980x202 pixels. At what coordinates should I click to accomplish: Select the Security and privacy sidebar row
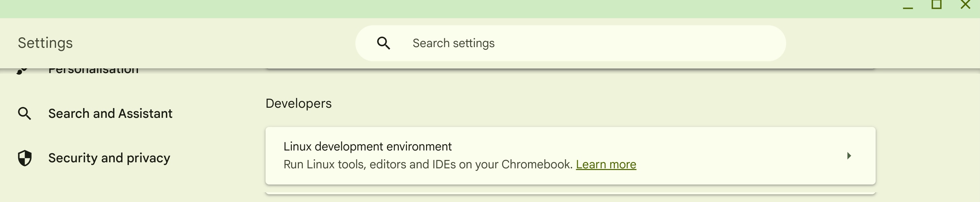pyautogui.click(x=109, y=158)
